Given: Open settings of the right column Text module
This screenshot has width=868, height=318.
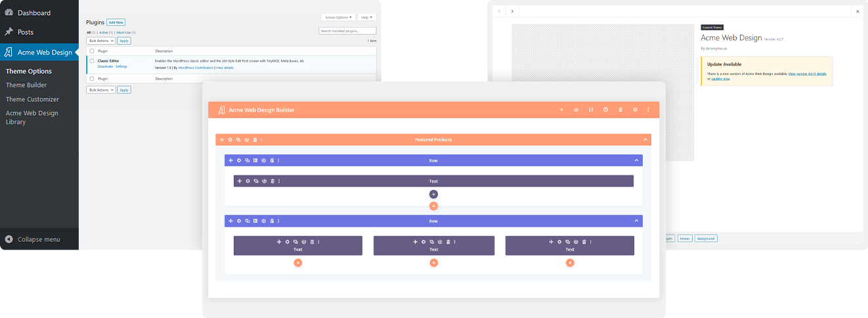Looking at the screenshot, I should click(559, 242).
